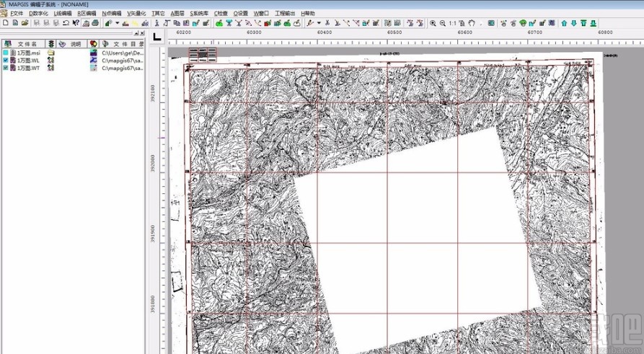Click the Undo arrow toolbar icon
The height and width of the screenshot is (354, 644).
pos(66,23)
